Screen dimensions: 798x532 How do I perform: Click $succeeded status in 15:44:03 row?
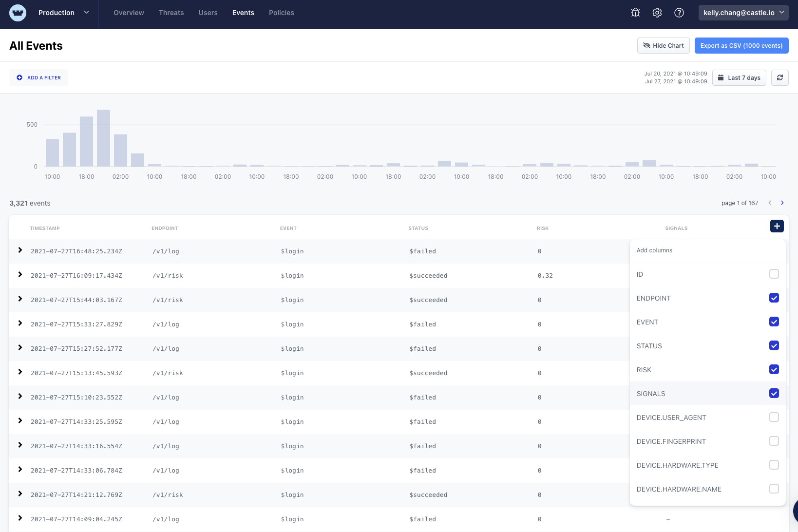tap(428, 300)
